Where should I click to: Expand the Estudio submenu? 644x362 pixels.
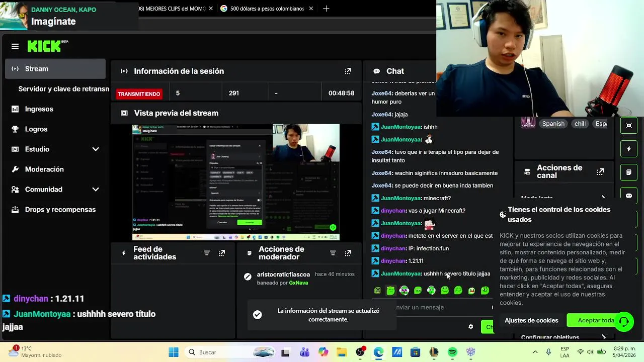pos(96,149)
